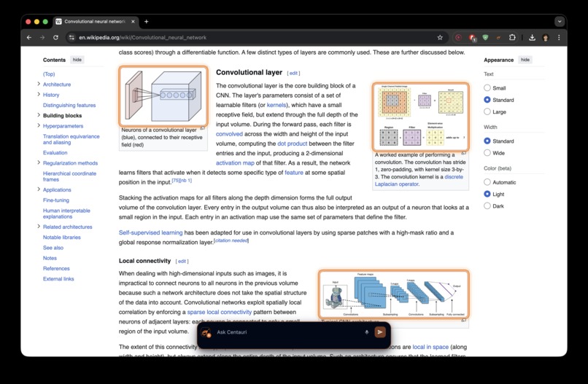Select Light color mode

pos(487,194)
